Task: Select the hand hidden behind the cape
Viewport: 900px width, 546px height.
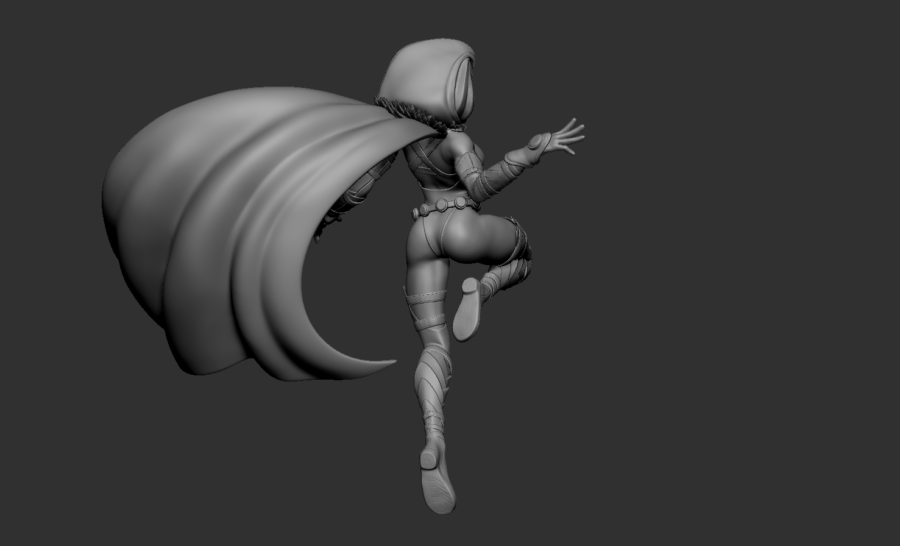Action: (325, 232)
